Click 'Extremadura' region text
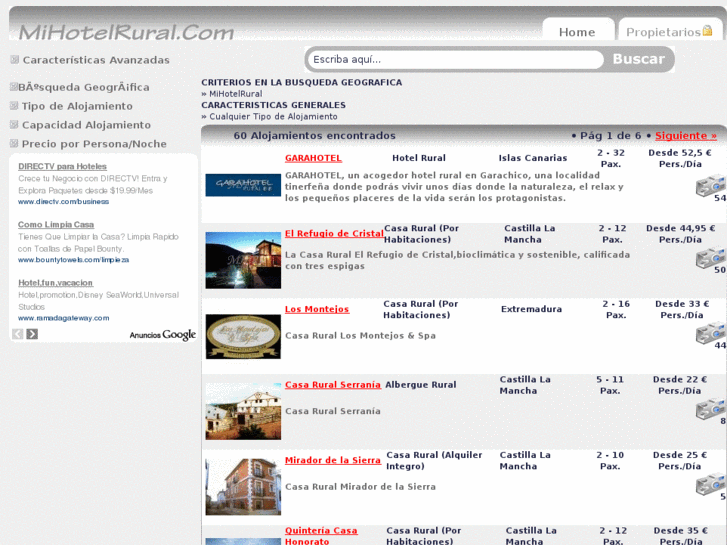The height and width of the screenshot is (545, 727). click(x=531, y=309)
